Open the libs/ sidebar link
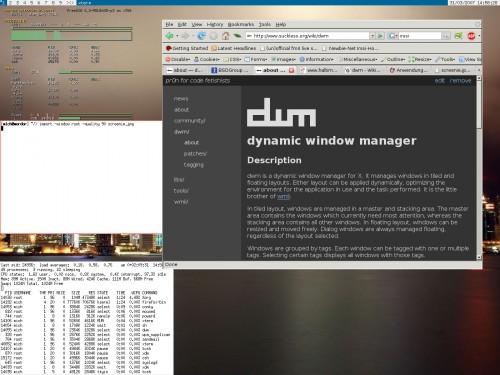Image resolution: width=500 pixels, height=375 pixels. point(179,180)
